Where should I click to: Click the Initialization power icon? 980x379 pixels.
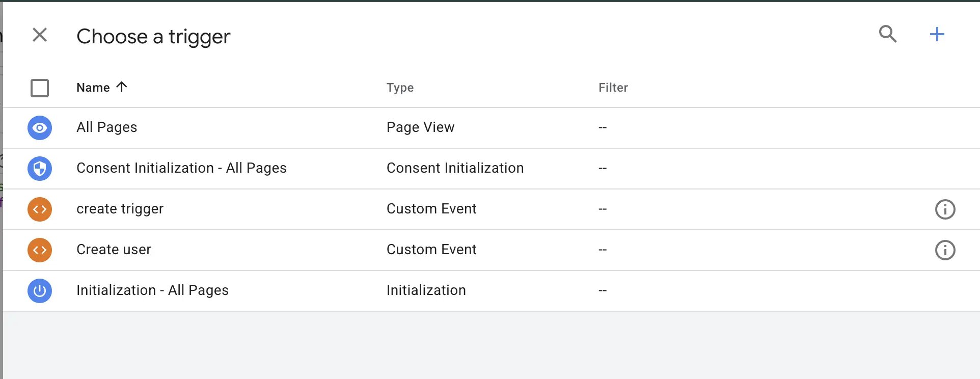[x=40, y=291]
